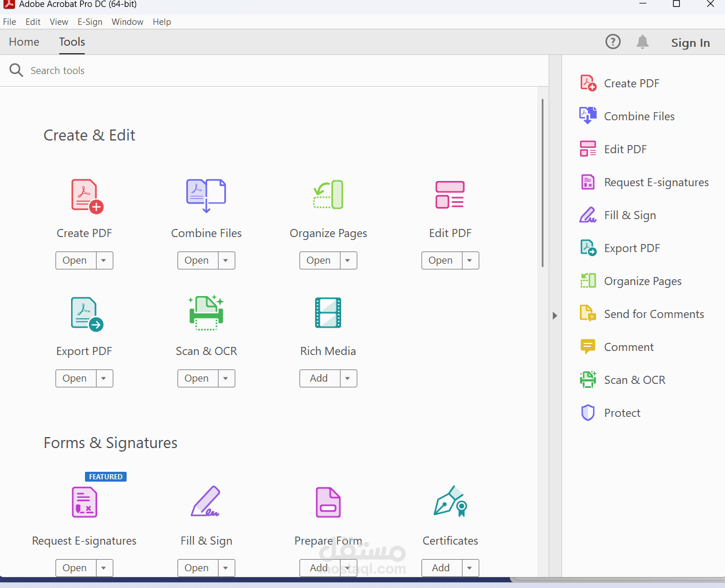Collapse the right tools pane arrow
The image size is (725, 588).
(x=554, y=316)
